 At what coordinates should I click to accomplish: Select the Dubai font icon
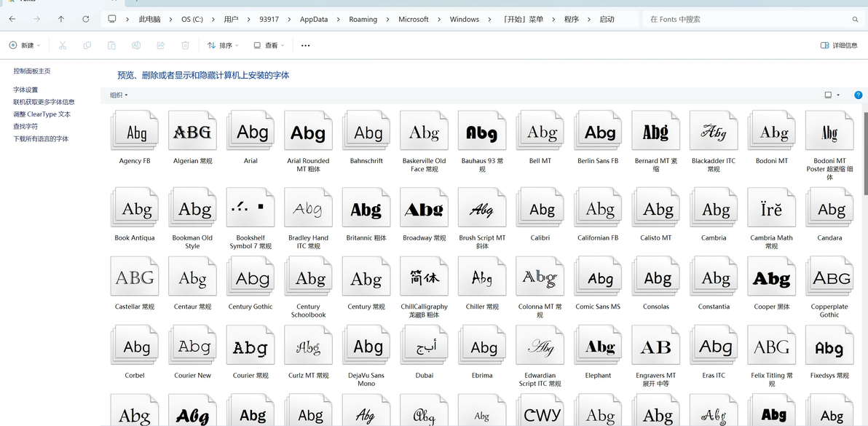(424, 345)
